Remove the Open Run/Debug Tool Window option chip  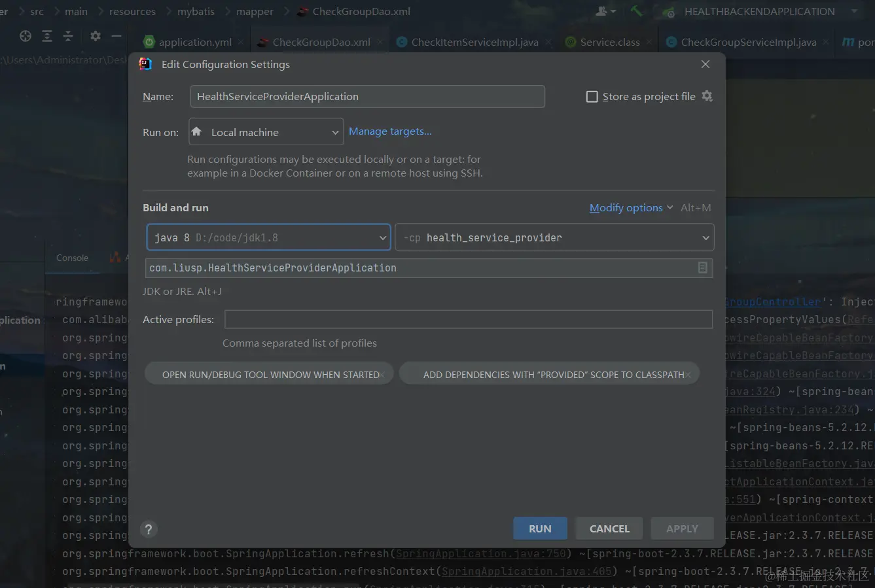[x=383, y=375]
